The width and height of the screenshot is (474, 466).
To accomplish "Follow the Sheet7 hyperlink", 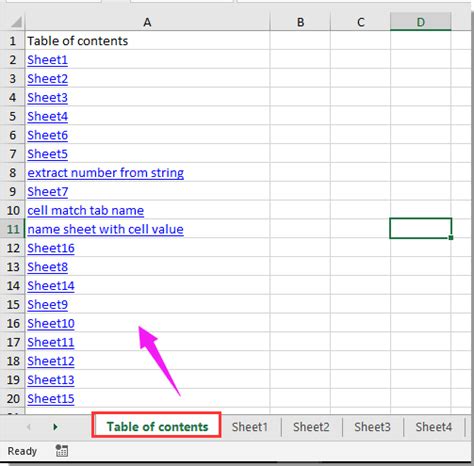I will coord(47,192).
